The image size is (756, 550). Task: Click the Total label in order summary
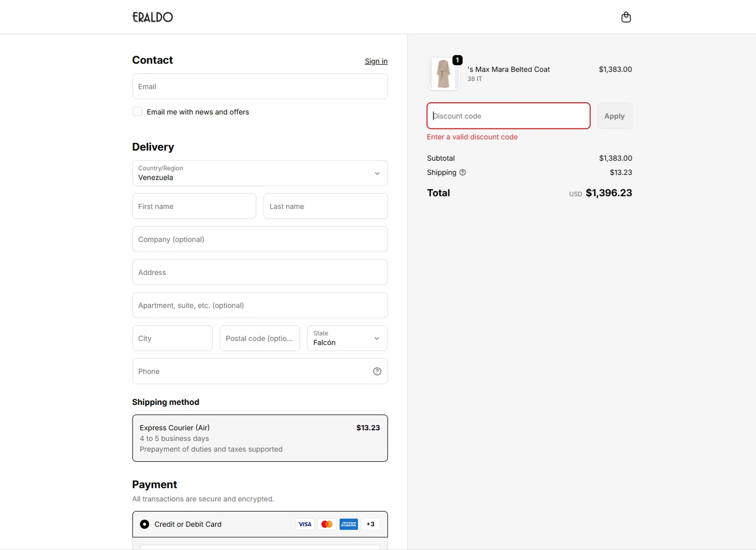pos(438,193)
